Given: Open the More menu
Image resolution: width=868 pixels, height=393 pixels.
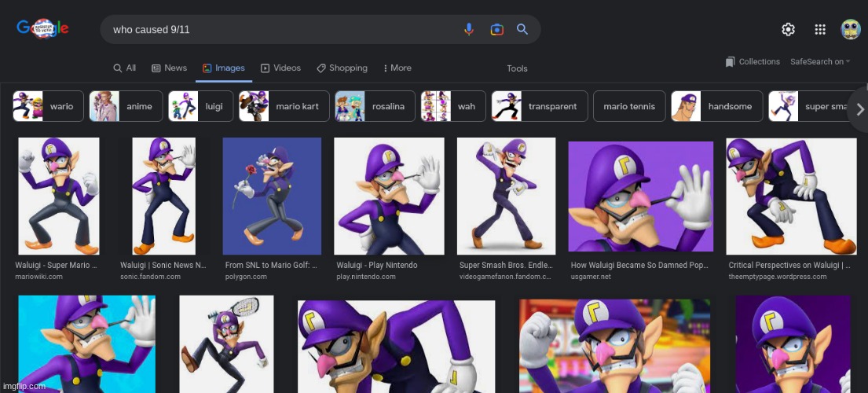Looking at the screenshot, I should (397, 68).
